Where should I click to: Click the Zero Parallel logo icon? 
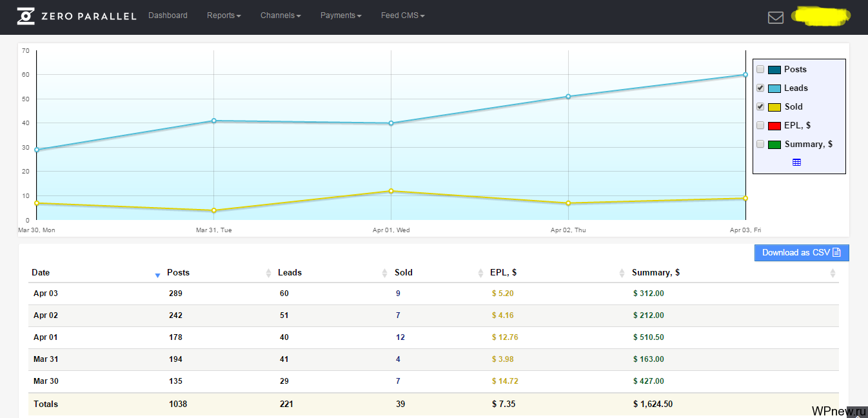[26, 16]
